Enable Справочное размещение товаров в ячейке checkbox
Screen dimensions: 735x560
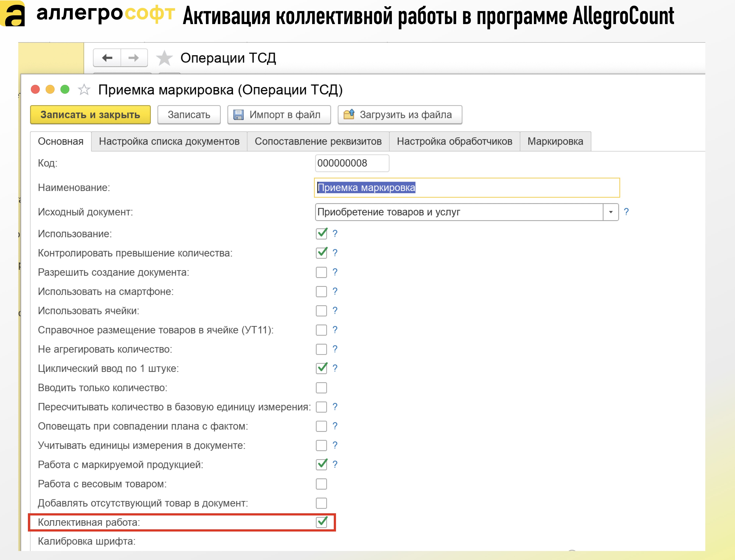322,330
